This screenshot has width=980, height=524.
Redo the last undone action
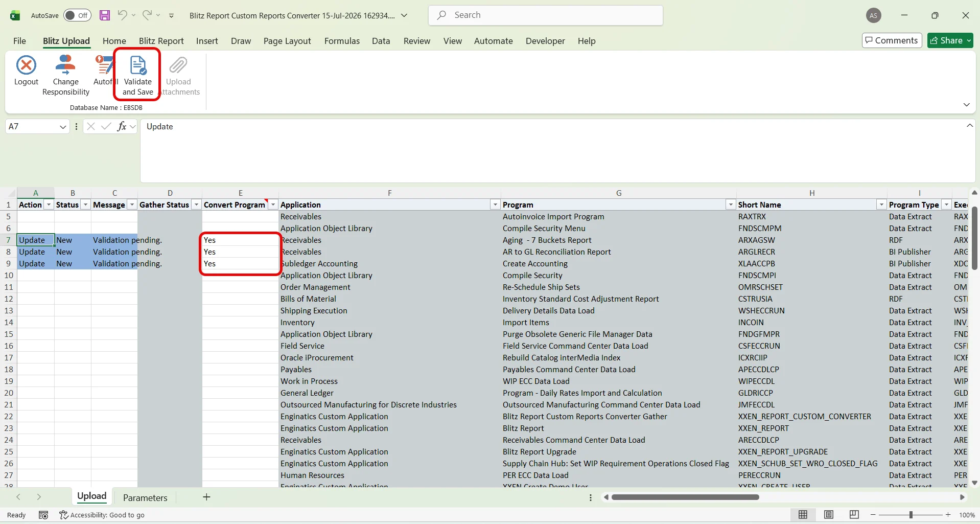[147, 15]
